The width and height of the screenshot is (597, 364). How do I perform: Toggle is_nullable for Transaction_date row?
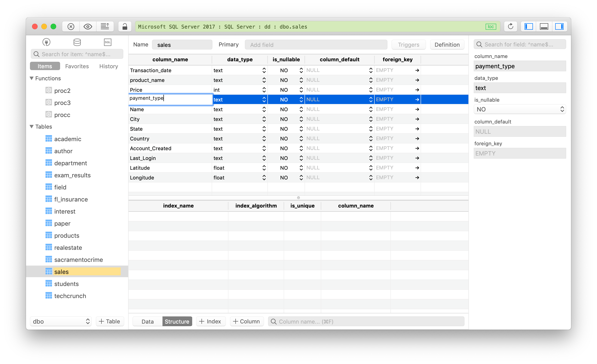click(302, 70)
